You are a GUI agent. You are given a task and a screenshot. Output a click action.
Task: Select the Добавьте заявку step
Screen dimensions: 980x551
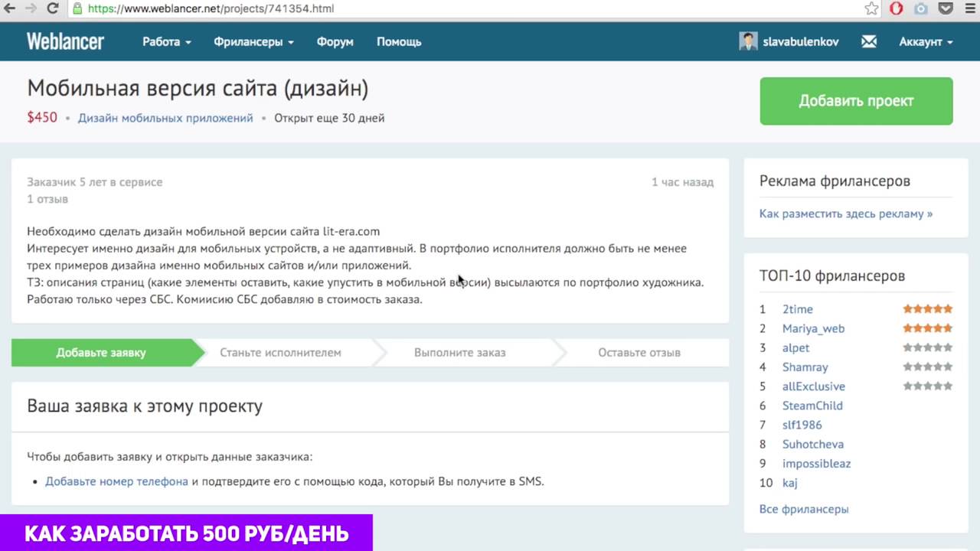[x=101, y=353]
